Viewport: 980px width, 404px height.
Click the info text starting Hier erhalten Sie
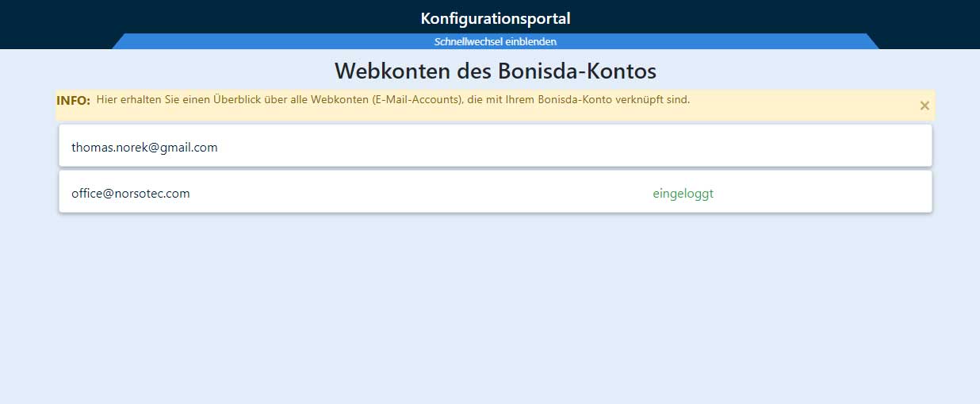click(393, 100)
